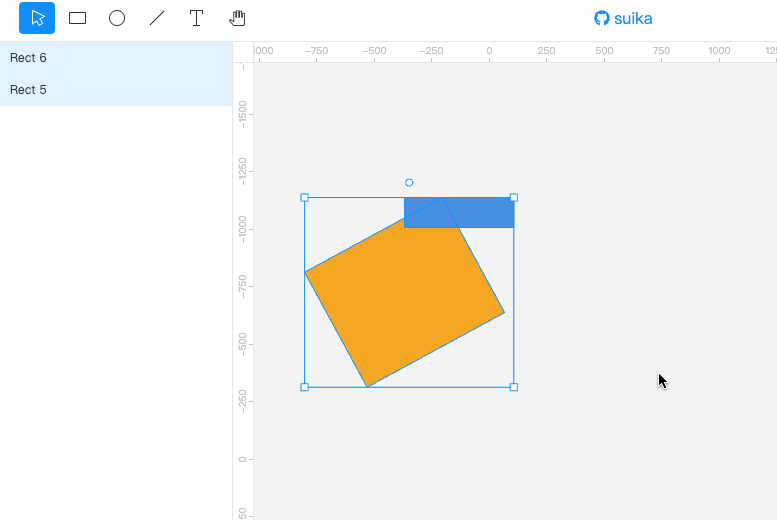Choose the Rectangle drawing tool
Screen dimensions: 777x520
(77, 18)
